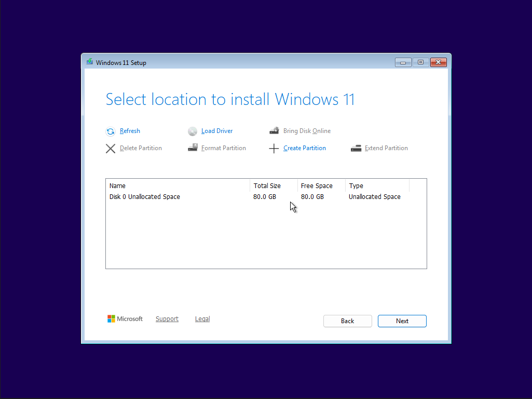Click the Total Size column header

click(x=274, y=186)
